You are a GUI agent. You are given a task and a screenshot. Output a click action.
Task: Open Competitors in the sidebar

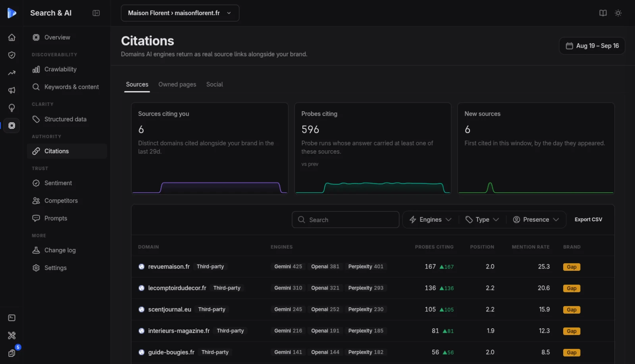pyautogui.click(x=67, y=201)
